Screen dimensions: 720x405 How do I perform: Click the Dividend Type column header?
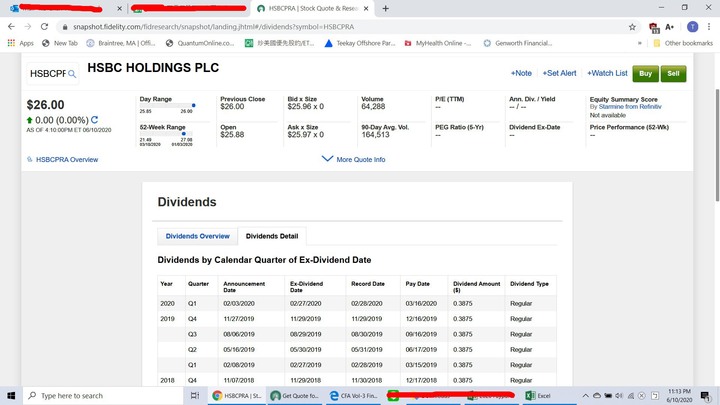pyautogui.click(x=529, y=284)
